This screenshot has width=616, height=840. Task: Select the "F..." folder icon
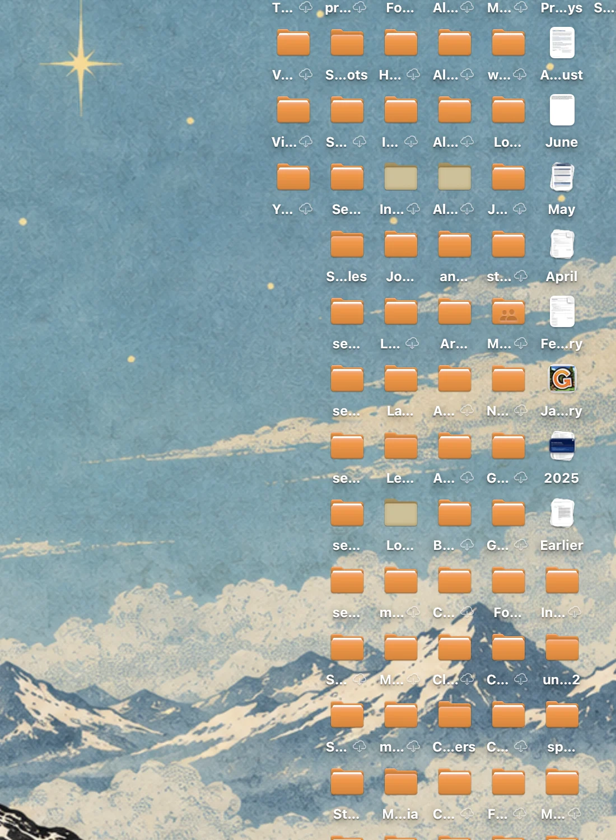[508, 783]
